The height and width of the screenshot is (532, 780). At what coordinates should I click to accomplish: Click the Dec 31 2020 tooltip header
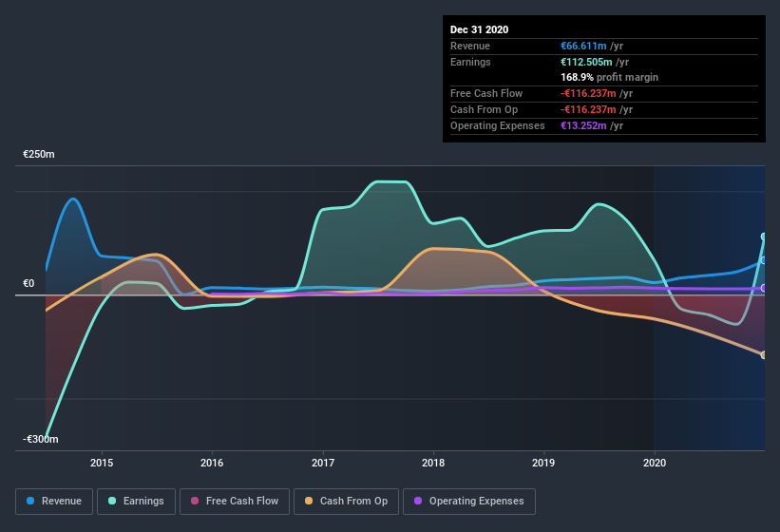tap(479, 29)
